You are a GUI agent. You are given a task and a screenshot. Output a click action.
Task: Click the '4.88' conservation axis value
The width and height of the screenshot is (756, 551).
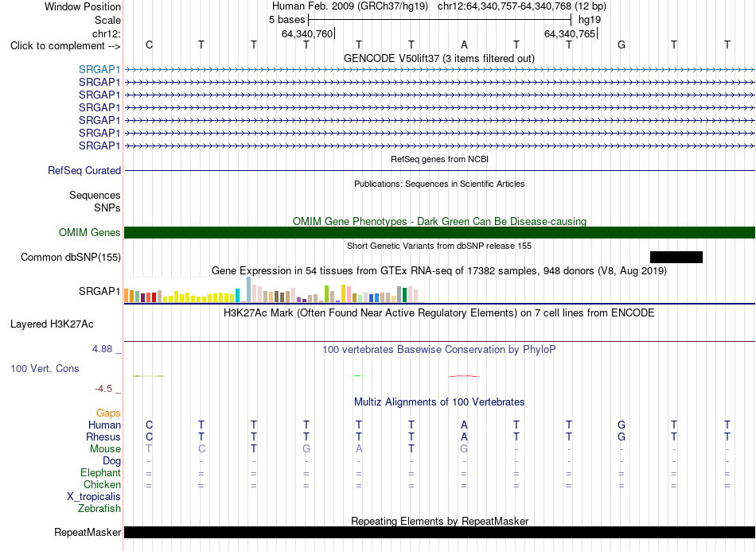click(102, 349)
